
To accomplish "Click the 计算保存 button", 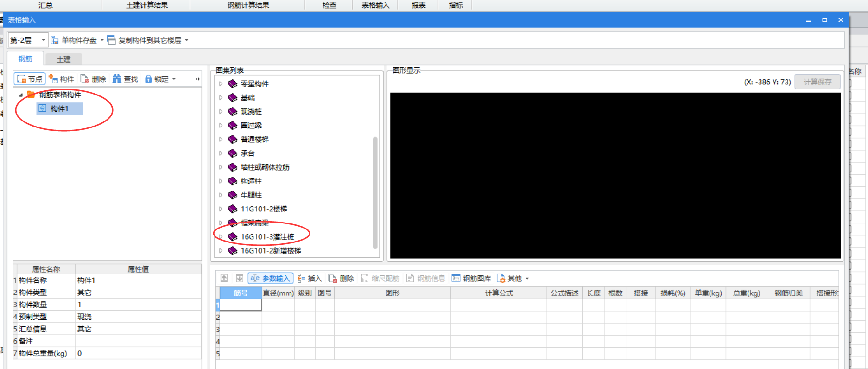I will tap(817, 82).
